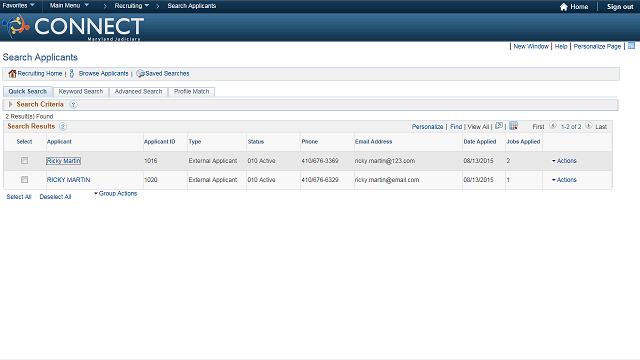Click the View All link
The image size is (640, 360).
[478, 127]
